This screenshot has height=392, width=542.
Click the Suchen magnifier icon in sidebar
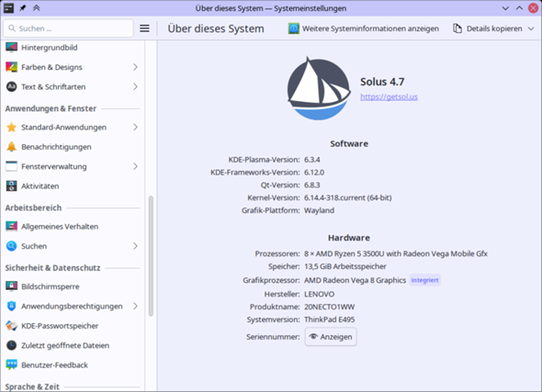point(11,246)
